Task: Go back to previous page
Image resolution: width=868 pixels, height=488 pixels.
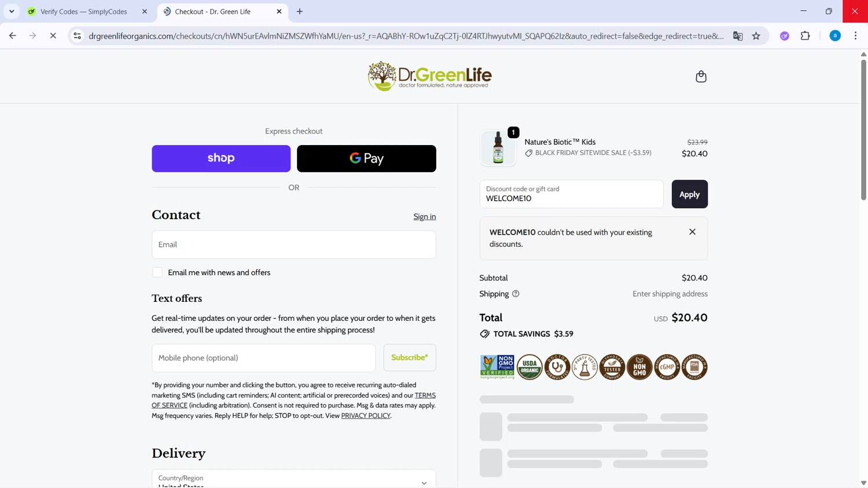Action: coord(13,36)
